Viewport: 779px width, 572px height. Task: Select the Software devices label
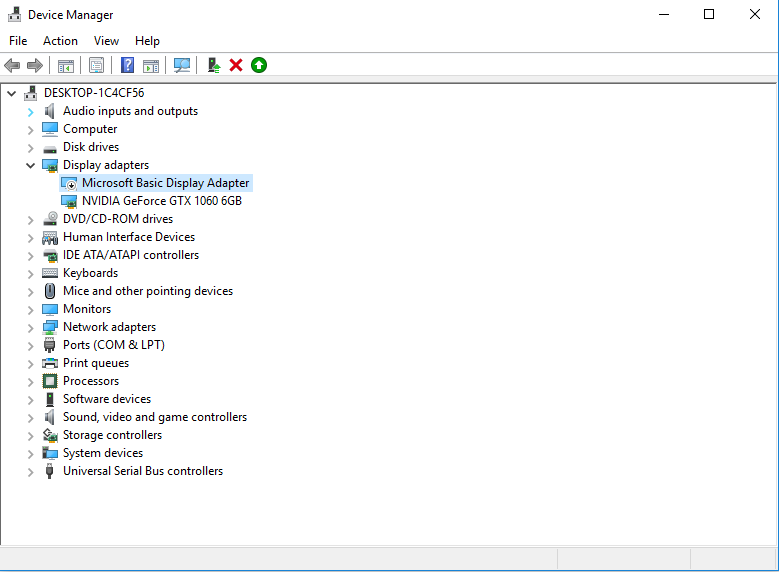point(107,399)
